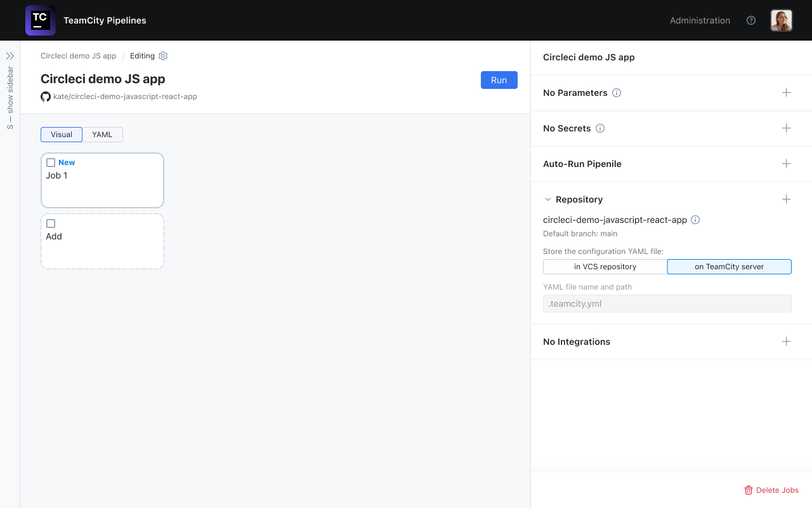Screen dimensions: 812x508
Task: Click the TeamCity Pipelines title
Action: pos(105,20)
